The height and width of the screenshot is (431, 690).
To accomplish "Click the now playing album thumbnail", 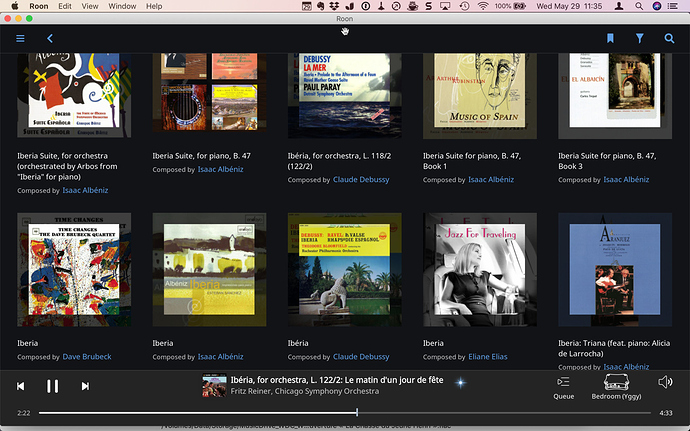I will 214,385.
